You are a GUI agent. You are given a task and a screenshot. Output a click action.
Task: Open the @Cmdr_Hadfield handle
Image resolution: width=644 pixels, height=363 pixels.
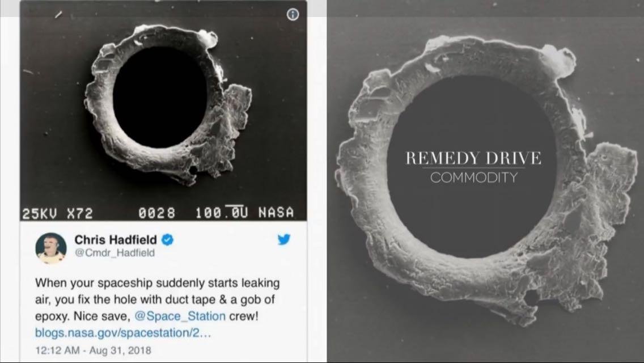(115, 252)
